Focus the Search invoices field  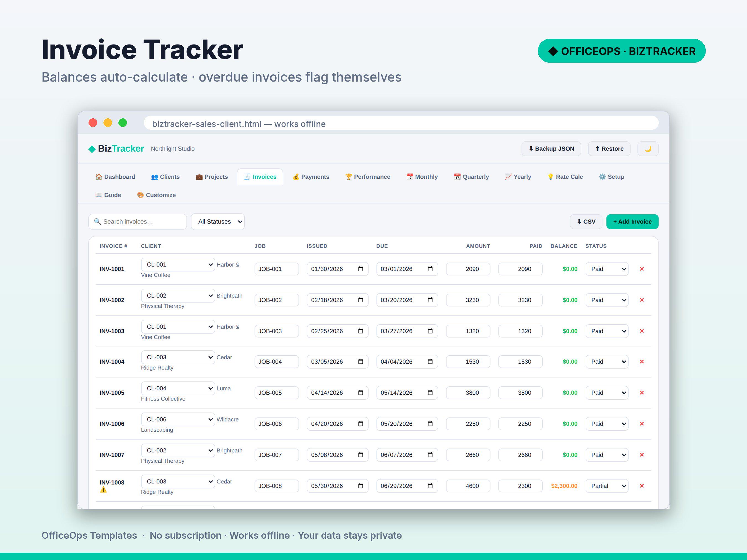tap(138, 222)
